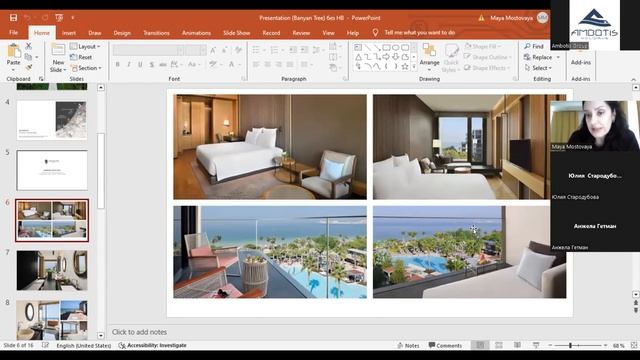Open Comments from the status bar
Screen dimensions: 640x360
pos(445,345)
